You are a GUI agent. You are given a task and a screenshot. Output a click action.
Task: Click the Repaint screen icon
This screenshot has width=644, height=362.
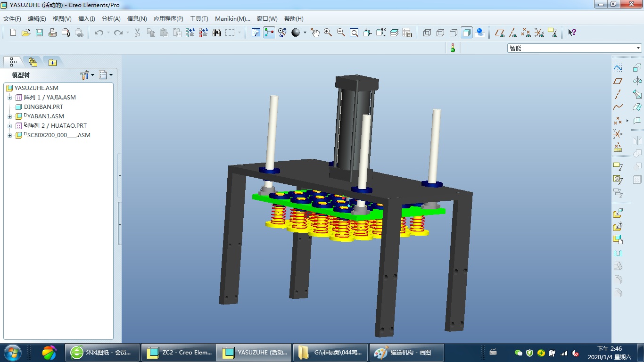coord(256,33)
